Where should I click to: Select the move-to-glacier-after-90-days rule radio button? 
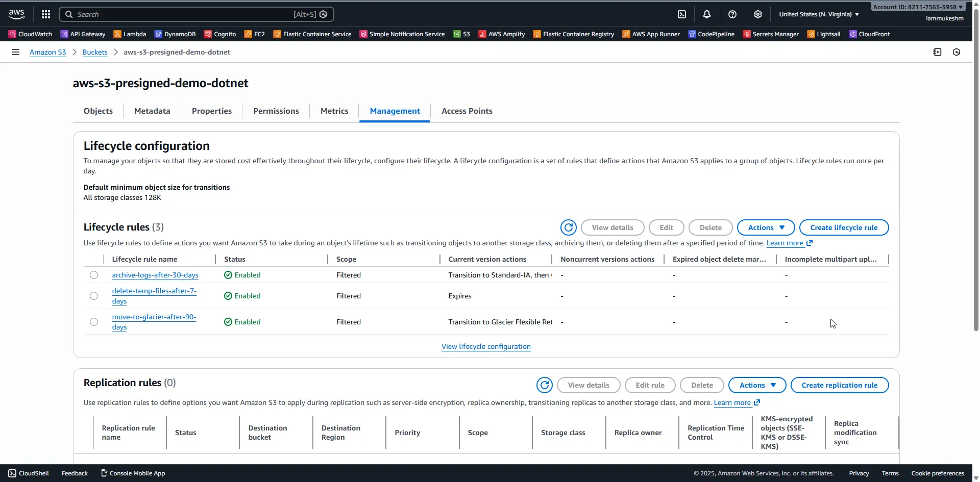click(x=93, y=321)
